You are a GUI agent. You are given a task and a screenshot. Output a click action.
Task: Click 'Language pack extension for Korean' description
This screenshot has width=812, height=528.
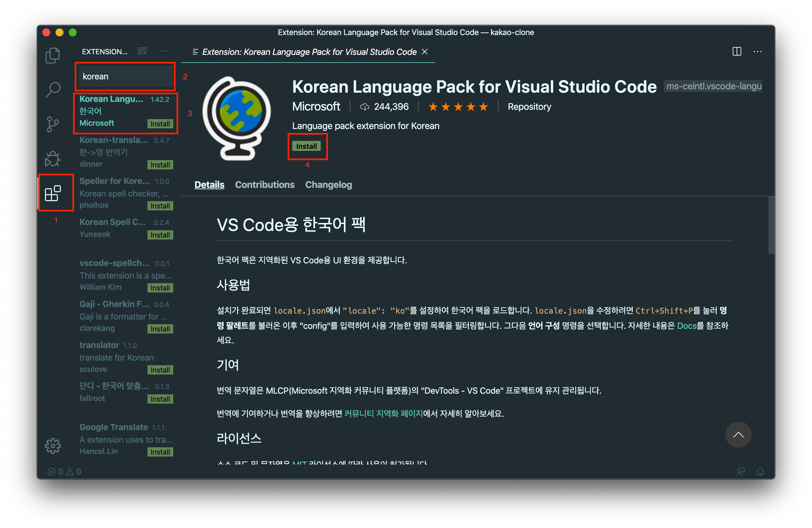pyautogui.click(x=365, y=126)
